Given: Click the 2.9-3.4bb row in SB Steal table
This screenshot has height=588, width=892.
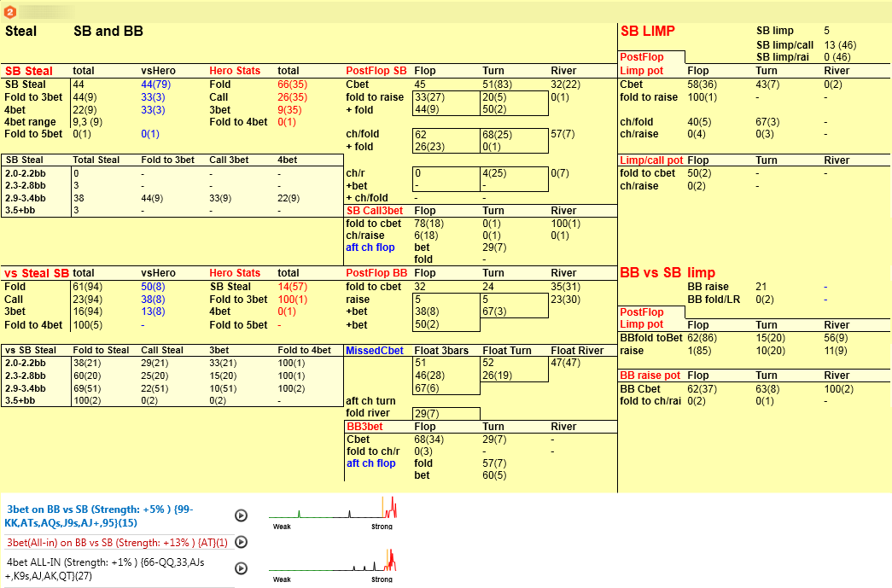Looking at the screenshot, I should 172,198.
